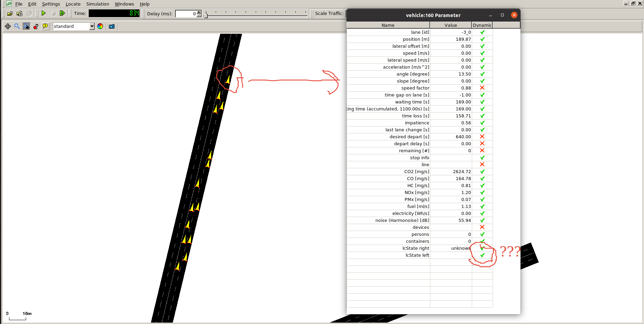Sort by the Name column header

pyautogui.click(x=388, y=25)
